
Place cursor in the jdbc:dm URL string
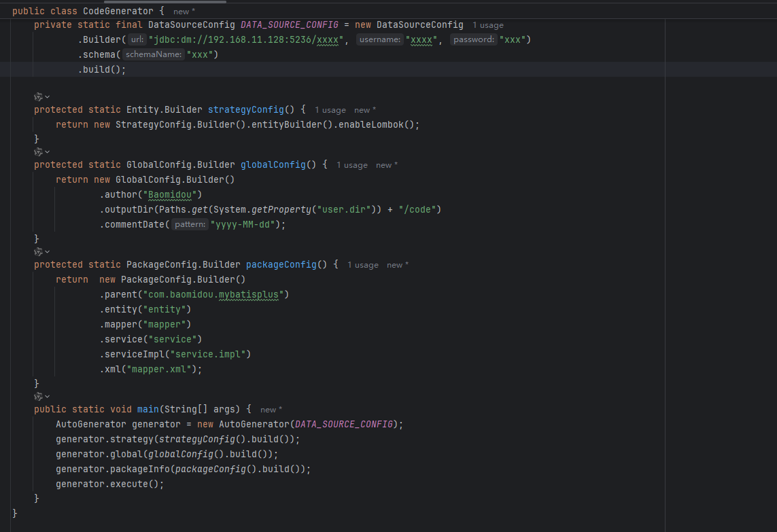pos(246,39)
